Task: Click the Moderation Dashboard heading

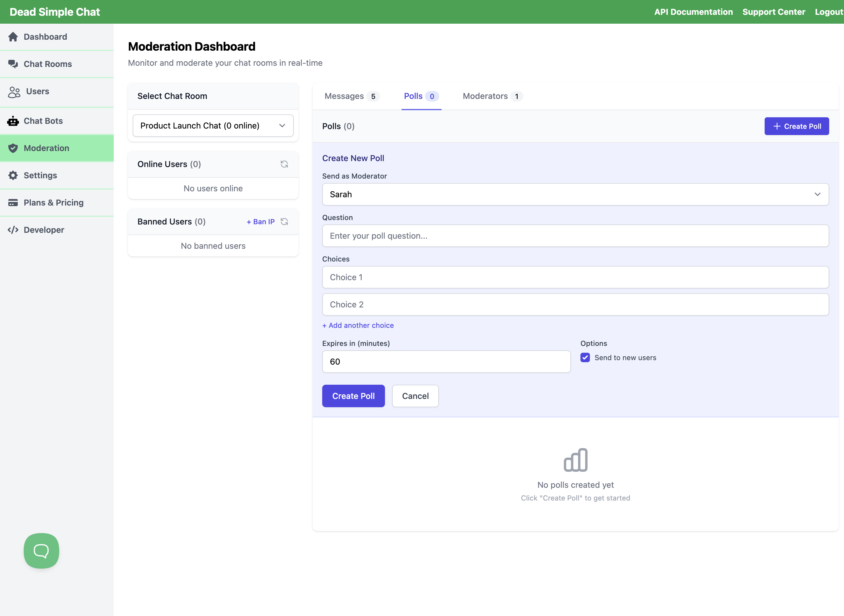Action: [192, 46]
